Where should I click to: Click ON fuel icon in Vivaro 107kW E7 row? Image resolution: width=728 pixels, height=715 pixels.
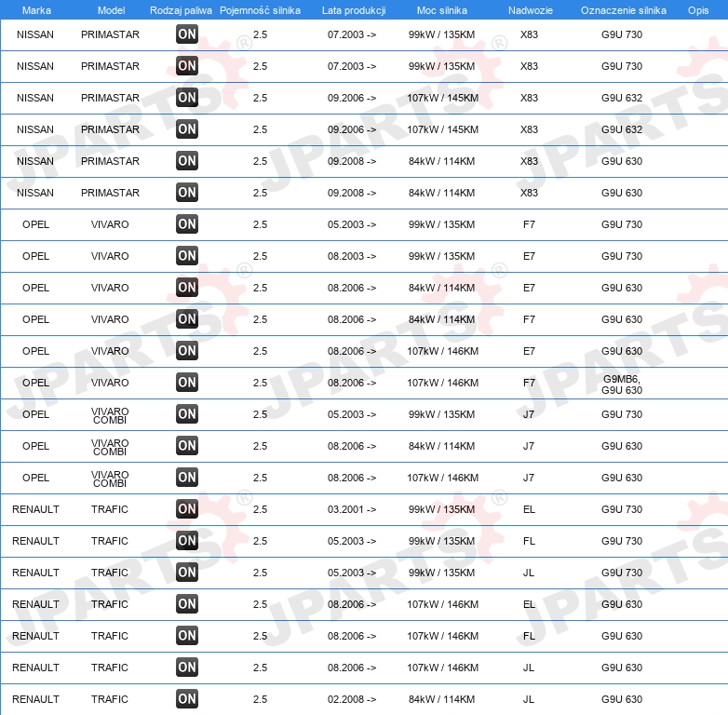(186, 351)
